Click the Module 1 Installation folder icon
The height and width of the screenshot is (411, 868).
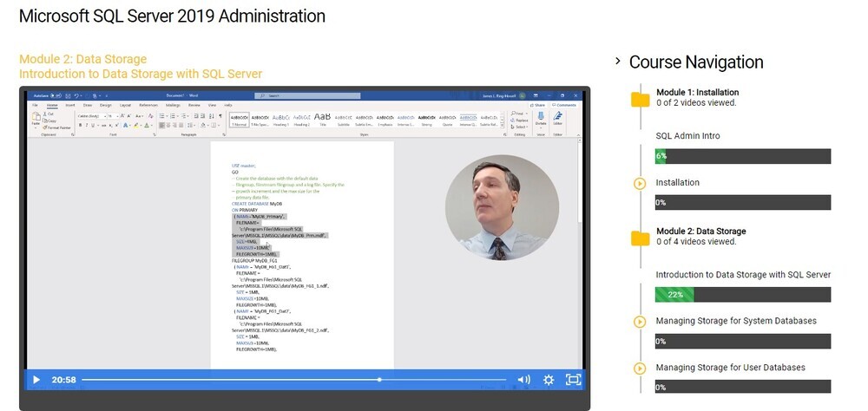[x=641, y=100]
